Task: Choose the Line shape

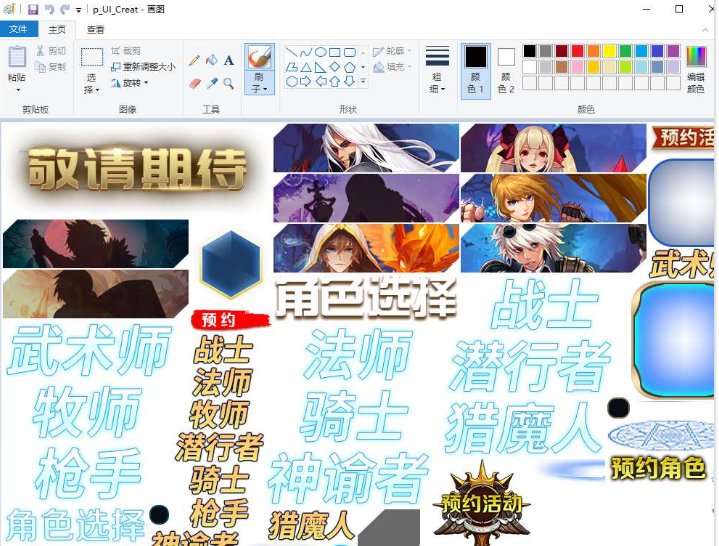Action: (x=292, y=52)
